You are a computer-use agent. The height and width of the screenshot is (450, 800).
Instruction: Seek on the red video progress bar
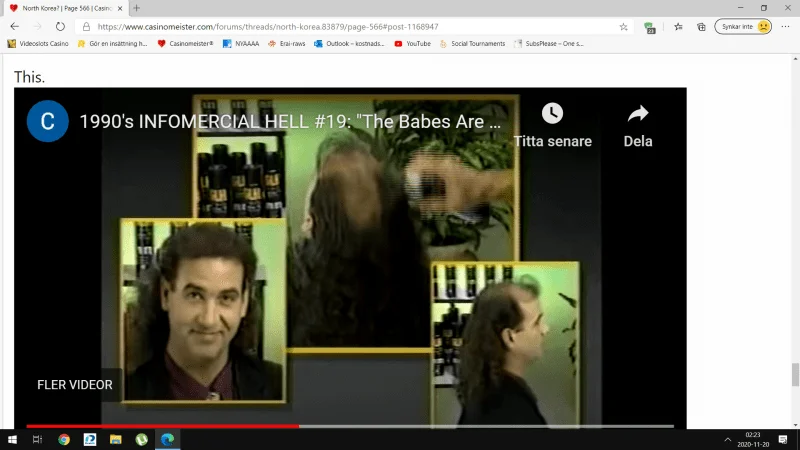[162, 426]
